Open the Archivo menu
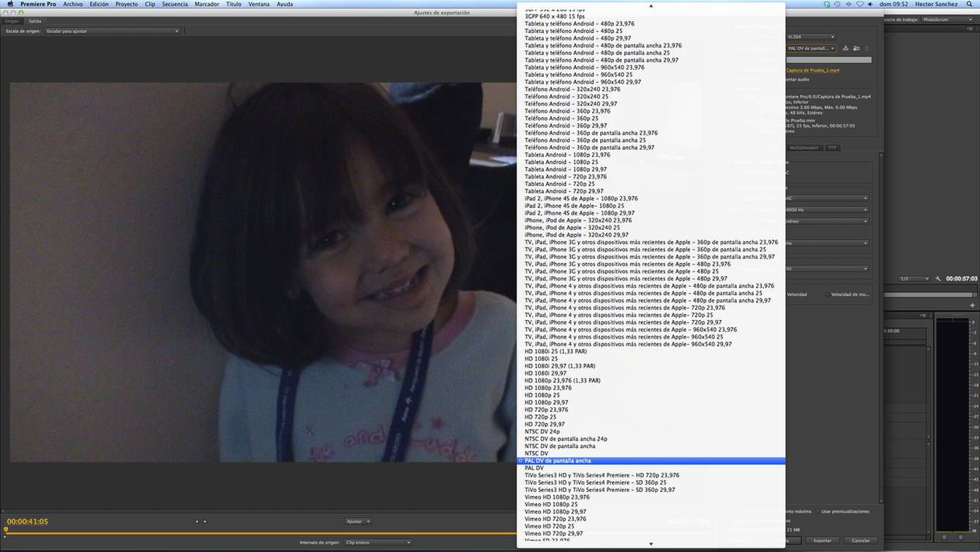This screenshot has width=980, height=552. [72, 4]
